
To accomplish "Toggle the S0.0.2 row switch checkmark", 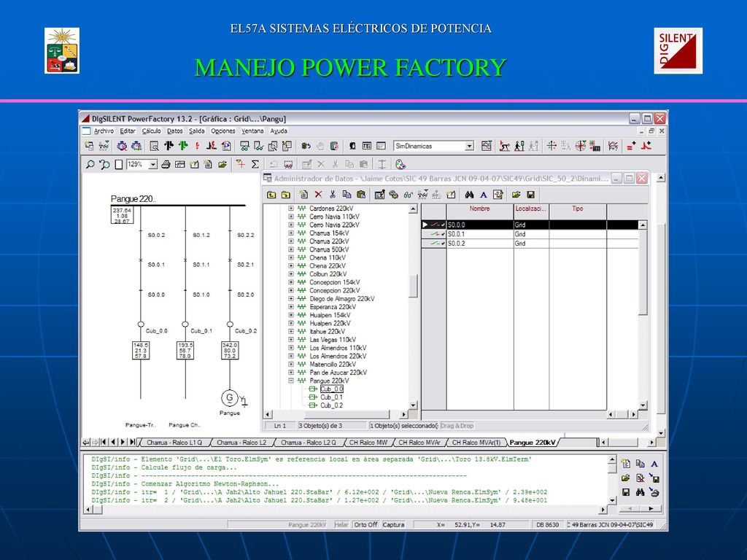I will [x=443, y=244].
